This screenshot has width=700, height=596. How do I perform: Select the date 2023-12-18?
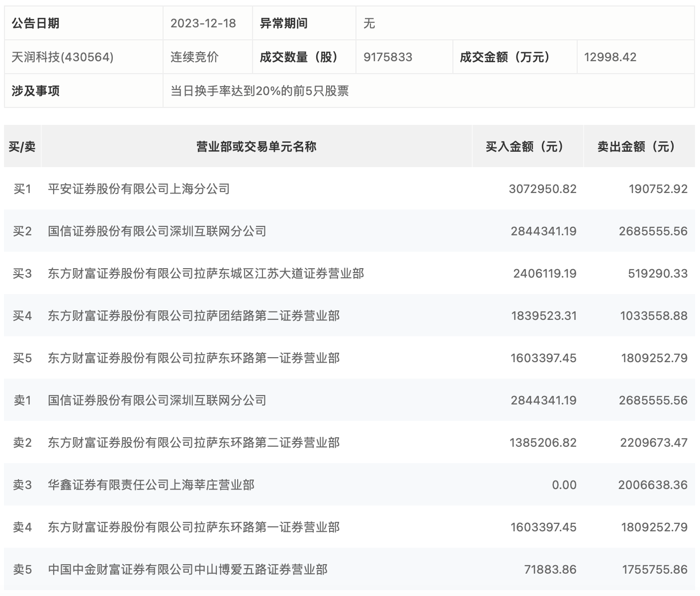[203, 23]
